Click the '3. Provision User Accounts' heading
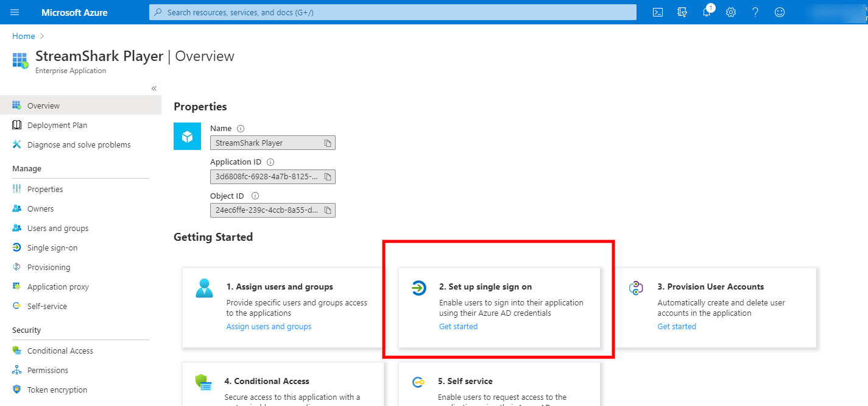This screenshot has width=868, height=406. click(710, 287)
